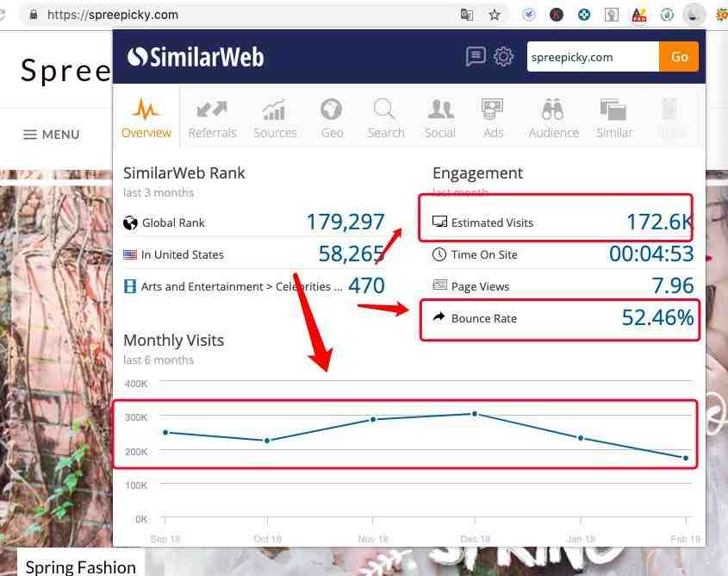Click the monitor icon for Estimated Visits
This screenshot has height=576, width=728.
tap(439, 222)
